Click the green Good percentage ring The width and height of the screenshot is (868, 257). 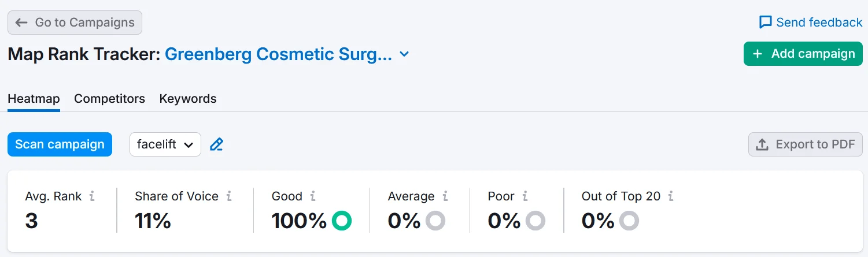click(x=342, y=221)
